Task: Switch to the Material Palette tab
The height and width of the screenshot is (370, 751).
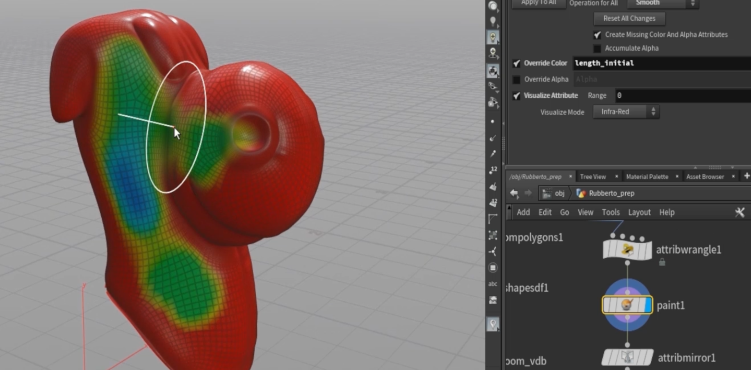Action: click(647, 177)
